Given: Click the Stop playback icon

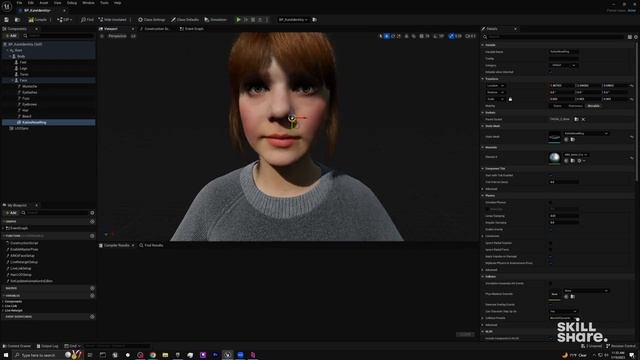Looking at the screenshot, I should tap(253, 20).
